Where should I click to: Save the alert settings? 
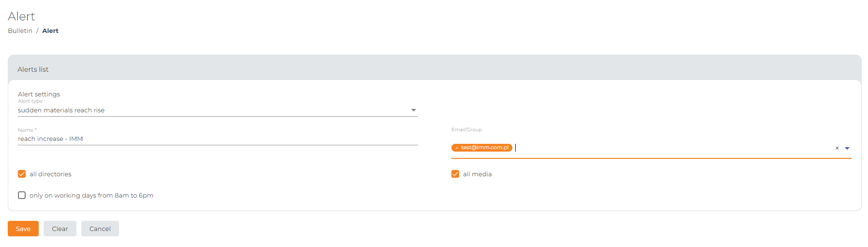coord(23,229)
